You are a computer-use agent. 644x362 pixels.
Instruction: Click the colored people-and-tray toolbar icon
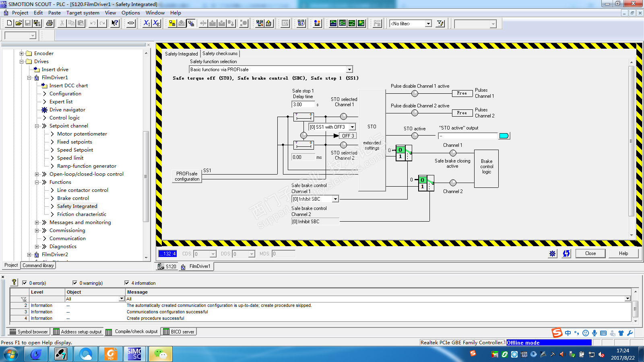click(x=317, y=23)
